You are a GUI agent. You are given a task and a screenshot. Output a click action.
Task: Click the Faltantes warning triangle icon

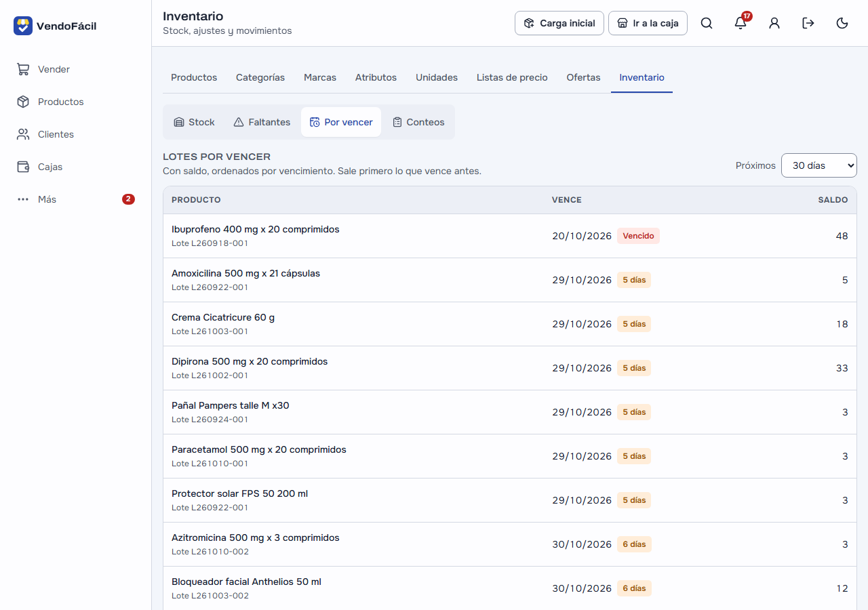tap(239, 122)
